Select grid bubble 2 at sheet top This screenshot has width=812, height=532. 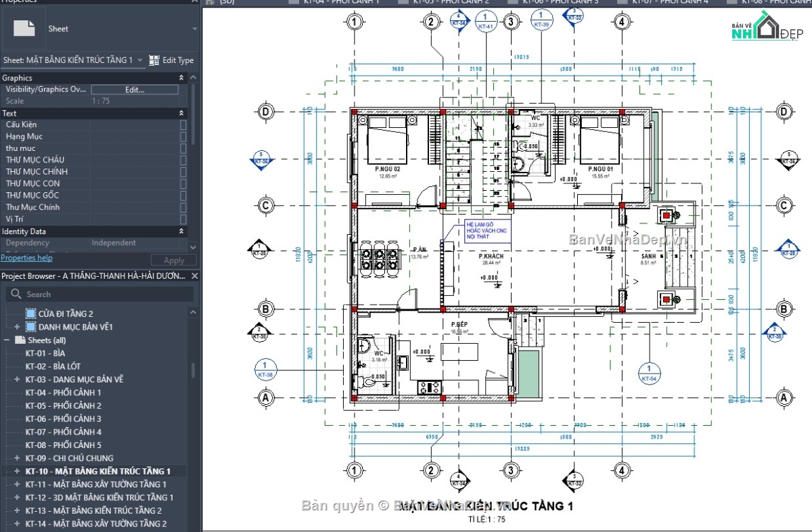430,22
